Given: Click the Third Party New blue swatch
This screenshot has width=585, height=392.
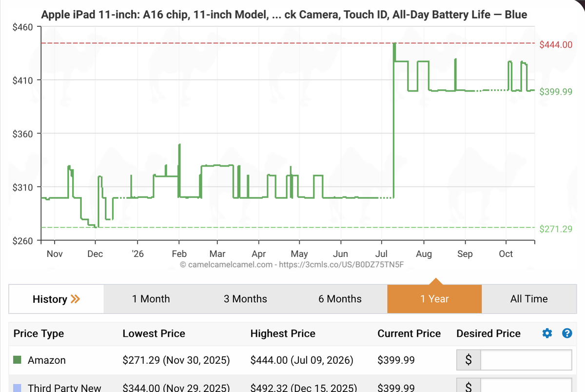Looking at the screenshot, I should (17, 388).
